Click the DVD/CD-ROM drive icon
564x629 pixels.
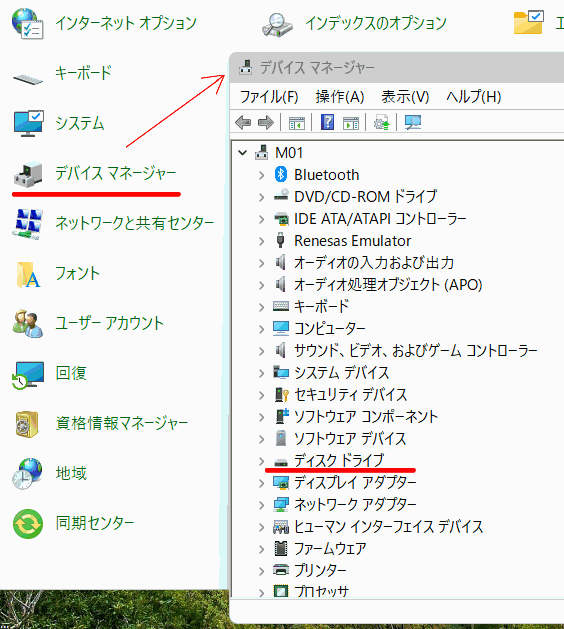click(281, 195)
